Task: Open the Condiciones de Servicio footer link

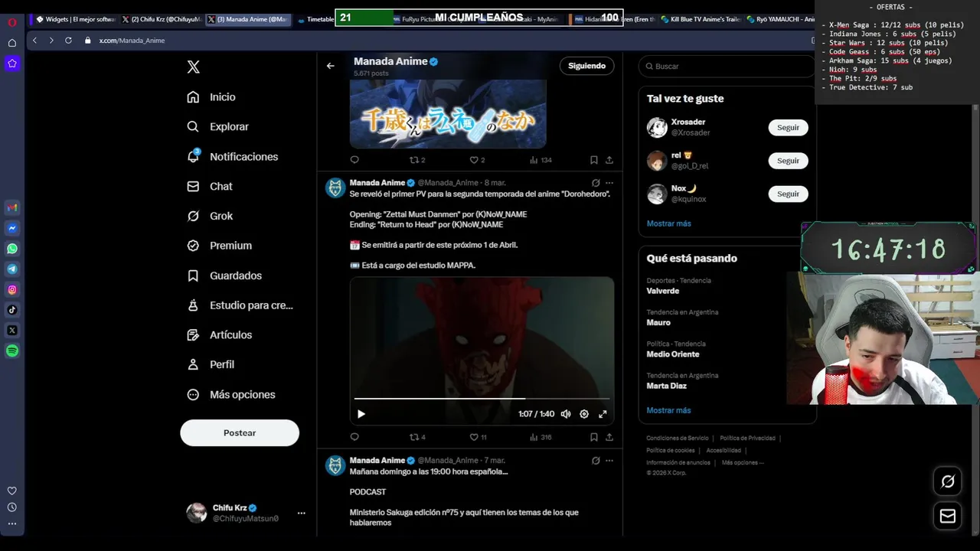Action: (678, 439)
